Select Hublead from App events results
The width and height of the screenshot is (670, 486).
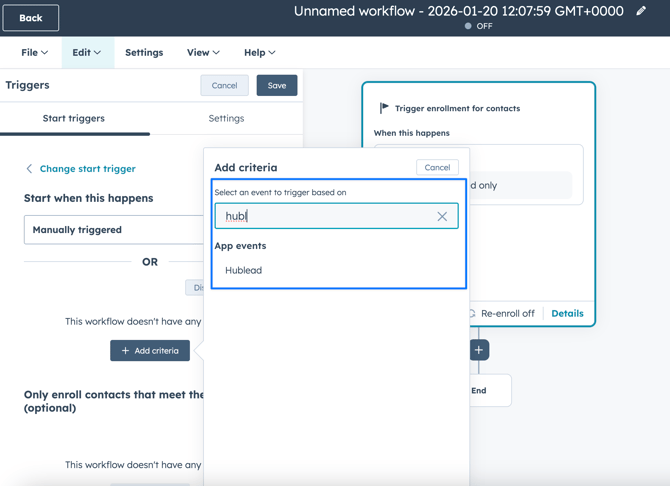coord(244,270)
